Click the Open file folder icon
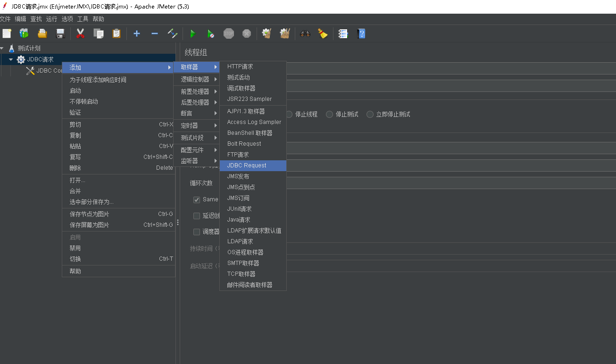 42,33
